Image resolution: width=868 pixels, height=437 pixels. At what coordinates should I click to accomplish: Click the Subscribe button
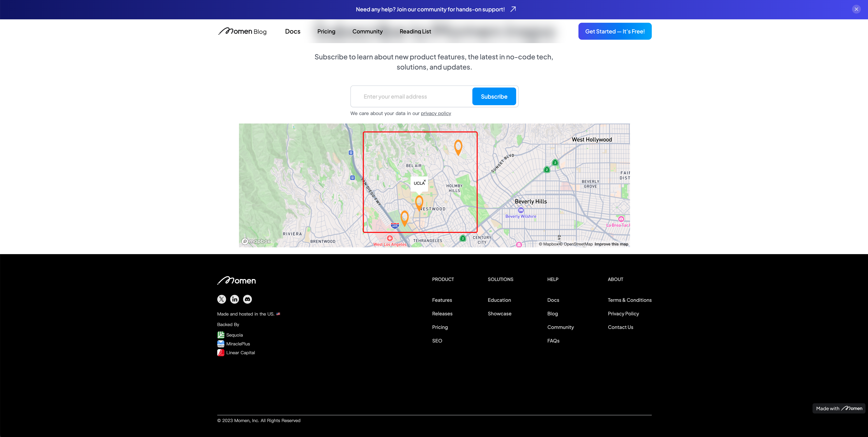tap(494, 97)
